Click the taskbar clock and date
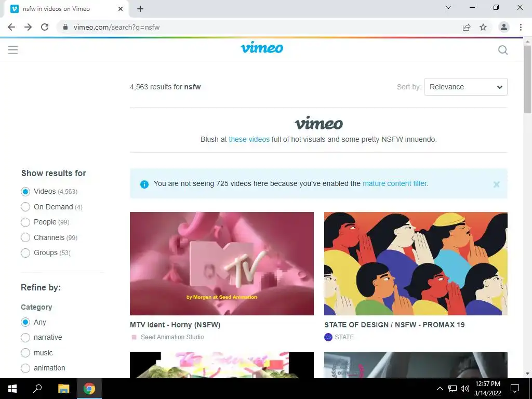 [x=487, y=389]
